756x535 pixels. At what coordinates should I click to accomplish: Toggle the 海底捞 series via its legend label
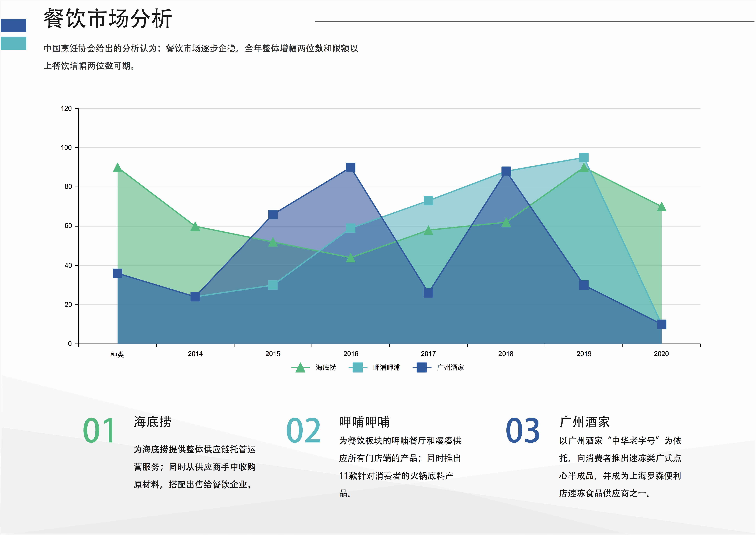[326, 367]
